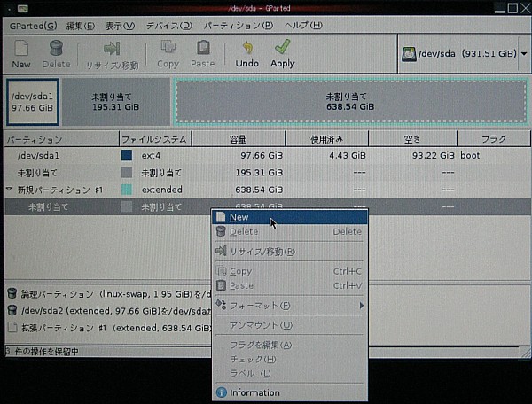Viewport: 532px width, 404px height.
Task: Expand the フォーマット(F) submenu arrow
Action: pos(362,306)
